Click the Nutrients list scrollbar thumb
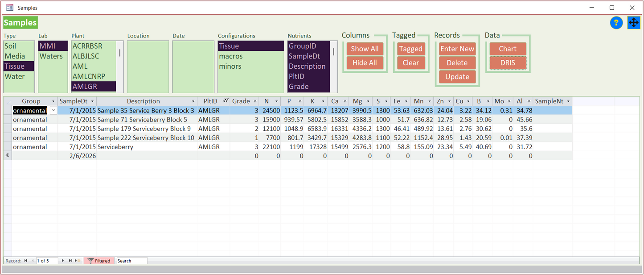Image resolution: width=644 pixels, height=275 pixels. point(333,52)
